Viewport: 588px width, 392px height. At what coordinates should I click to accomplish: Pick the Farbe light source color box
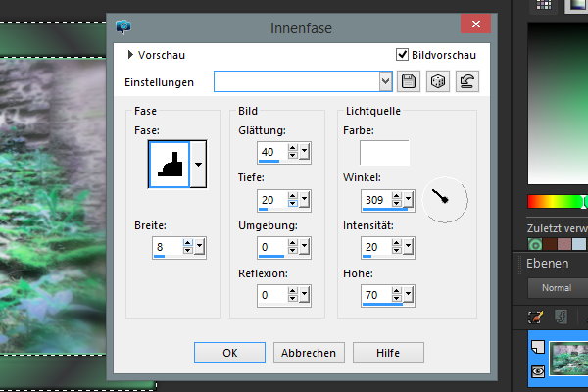tap(384, 152)
